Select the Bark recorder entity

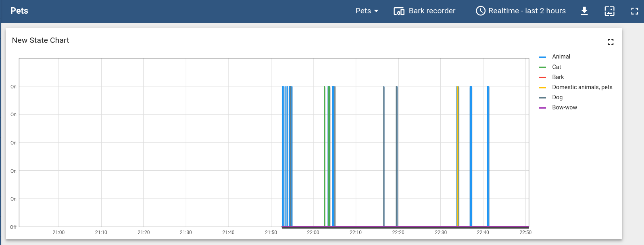click(431, 11)
